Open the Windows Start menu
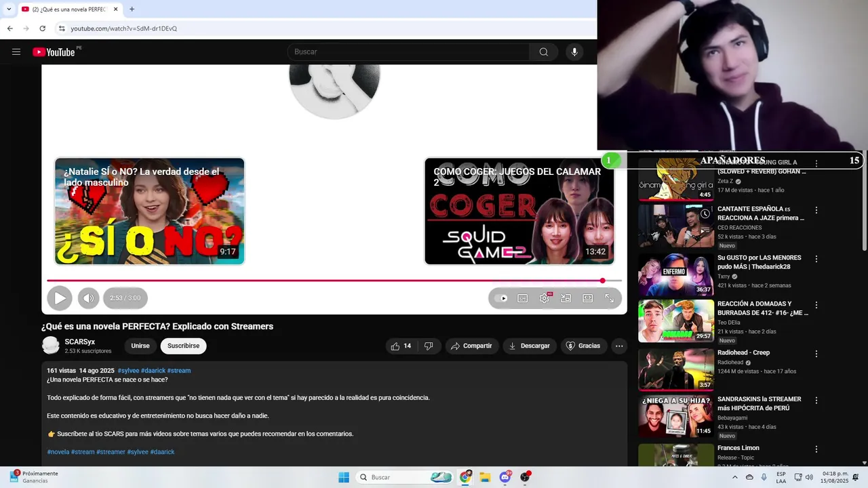 click(344, 477)
